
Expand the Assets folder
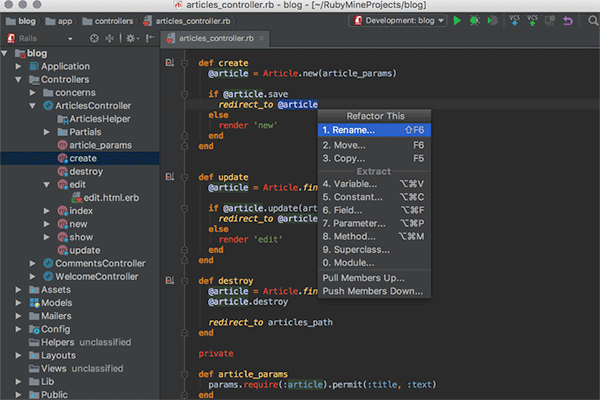point(18,290)
